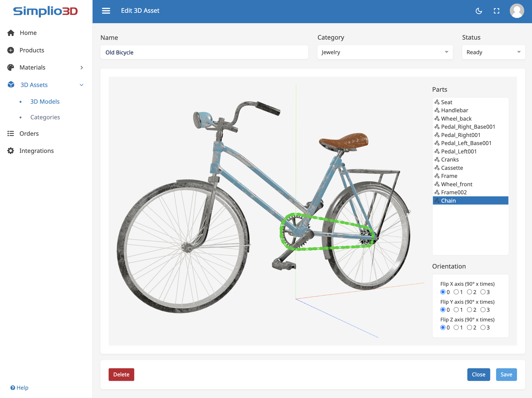Go to Categories in the sidebar
Screen dimensions: 532x398
pyautogui.click(x=45, y=117)
